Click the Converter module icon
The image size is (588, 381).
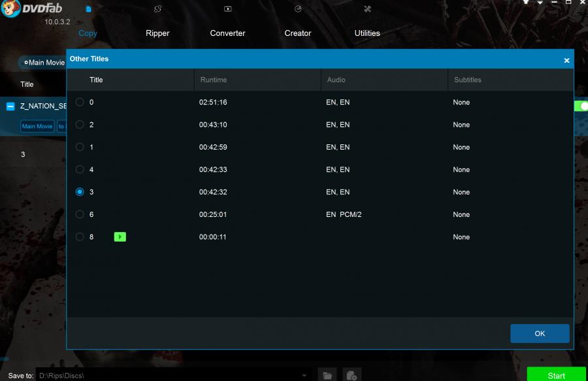(x=227, y=9)
